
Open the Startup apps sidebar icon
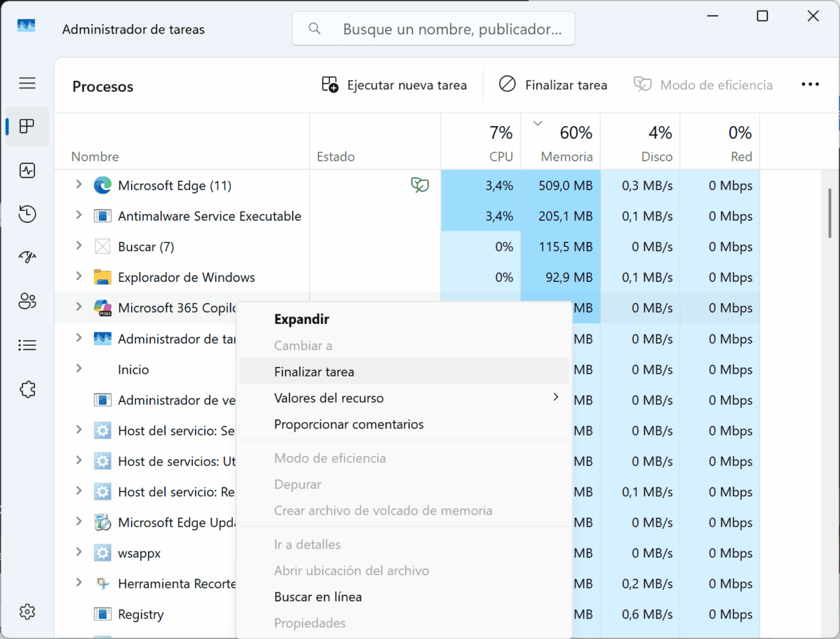pyautogui.click(x=27, y=258)
